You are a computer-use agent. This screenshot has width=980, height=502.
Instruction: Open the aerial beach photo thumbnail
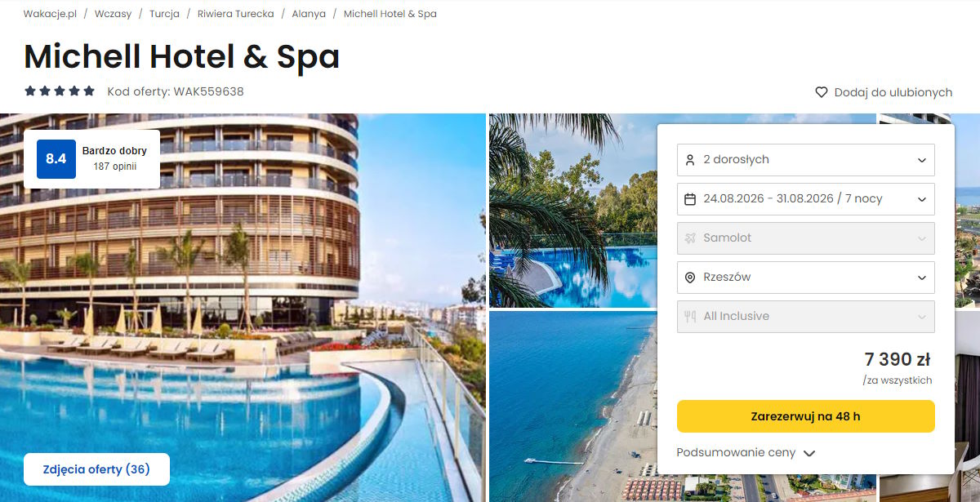[572, 406]
